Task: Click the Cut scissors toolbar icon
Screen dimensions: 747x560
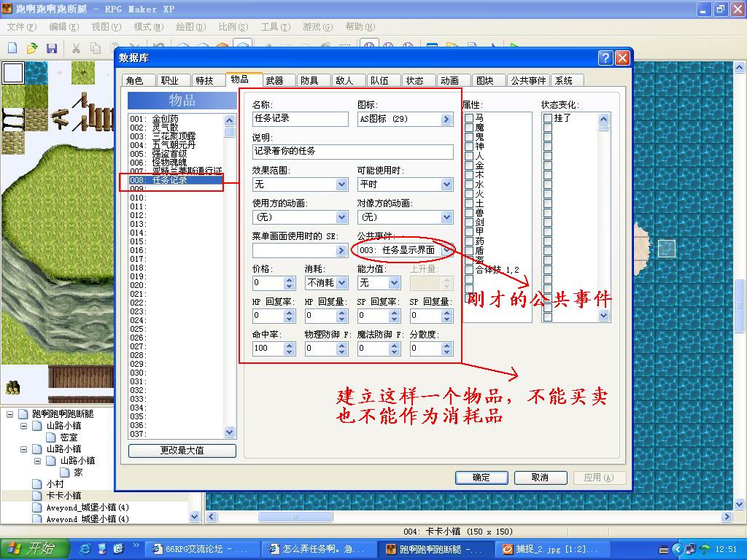Action: [76, 47]
